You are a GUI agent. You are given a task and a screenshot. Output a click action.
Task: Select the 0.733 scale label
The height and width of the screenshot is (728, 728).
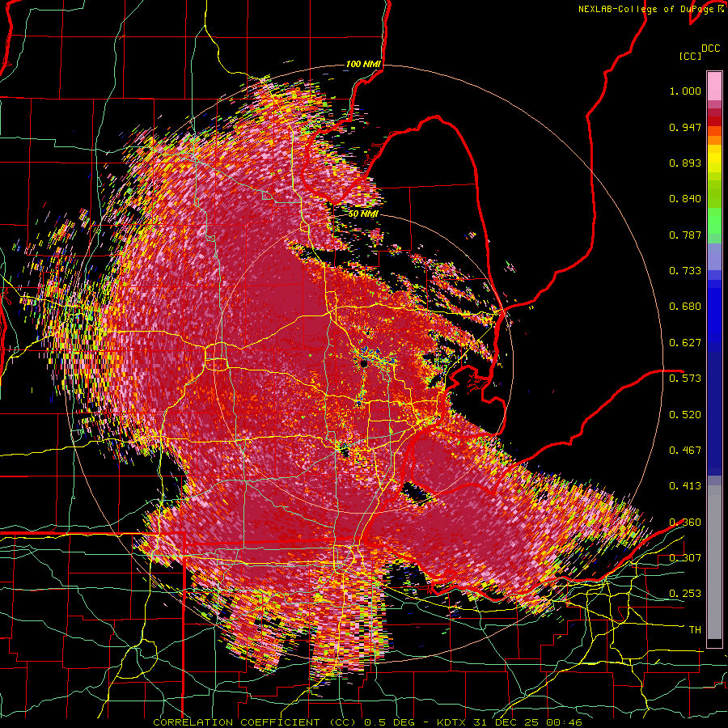tap(685, 271)
